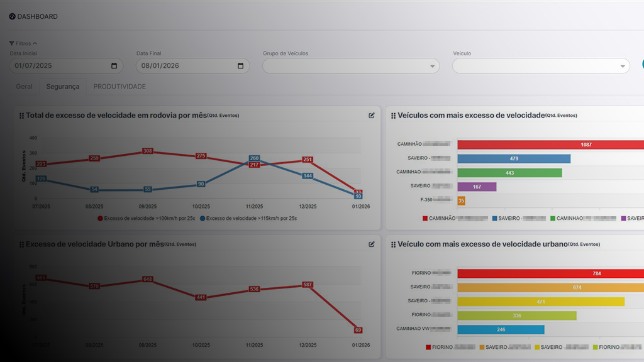The height and width of the screenshot is (362, 644).
Task: Collapse the Filtros section chevron
Action: [35, 43]
